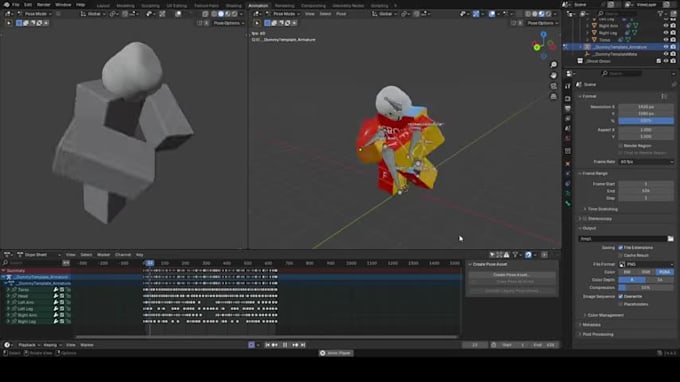Open the Object properties tab icon
Viewport: 680px width, 382px height.
(x=568, y=163)
